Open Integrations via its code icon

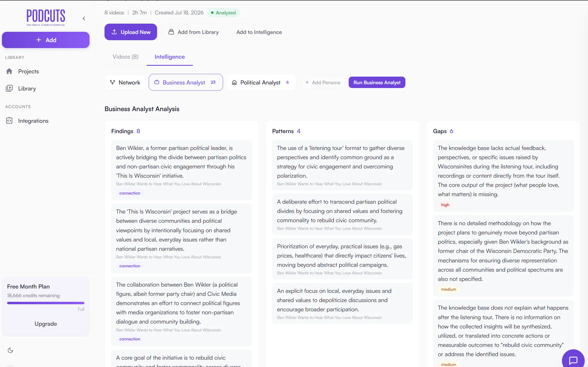[x=9, y=121]
